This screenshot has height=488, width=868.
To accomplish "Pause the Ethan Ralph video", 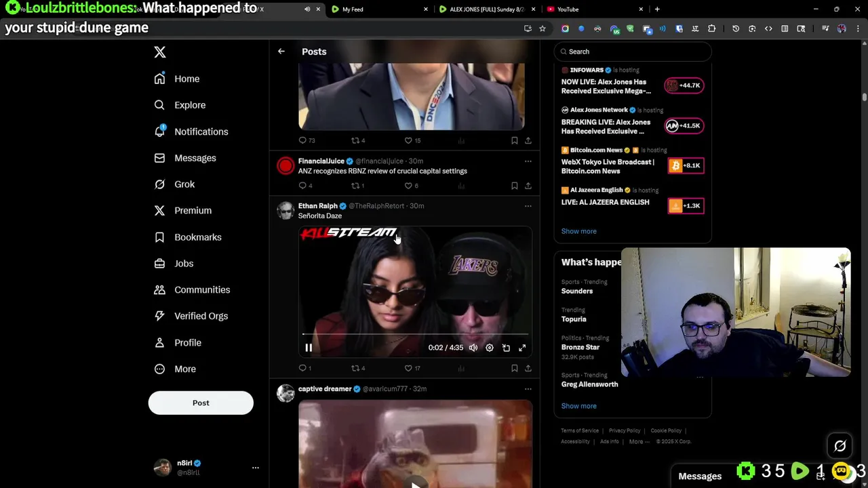I will pos(309,348).
